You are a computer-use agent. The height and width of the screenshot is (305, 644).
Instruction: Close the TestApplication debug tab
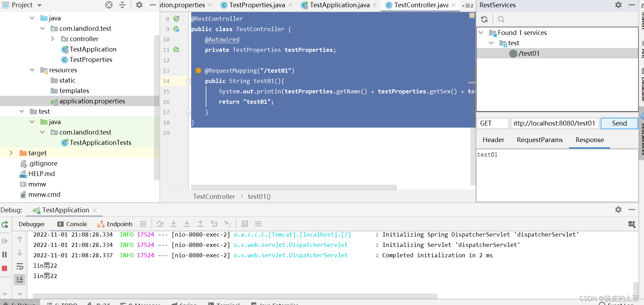point(95,210)
